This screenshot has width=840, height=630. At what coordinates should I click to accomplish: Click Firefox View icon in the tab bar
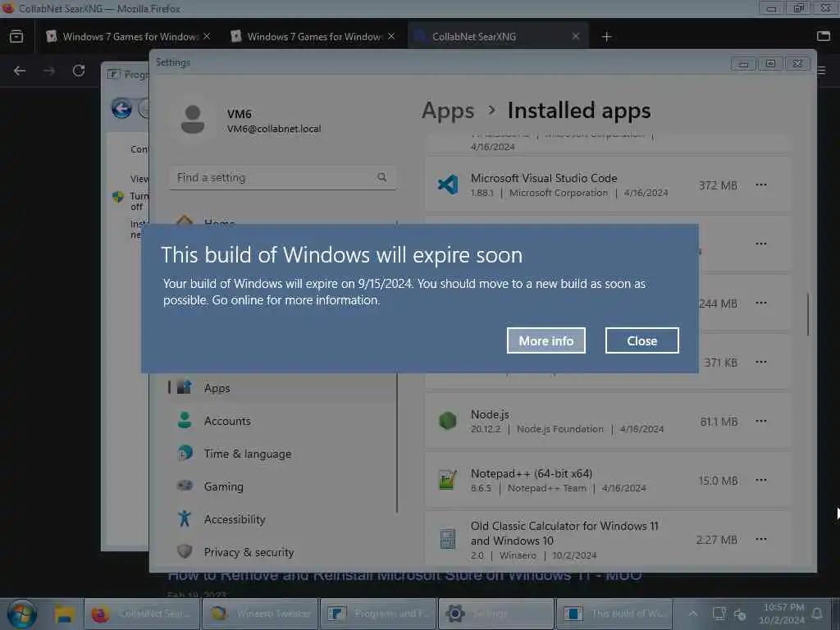click(x=16, y=36)
